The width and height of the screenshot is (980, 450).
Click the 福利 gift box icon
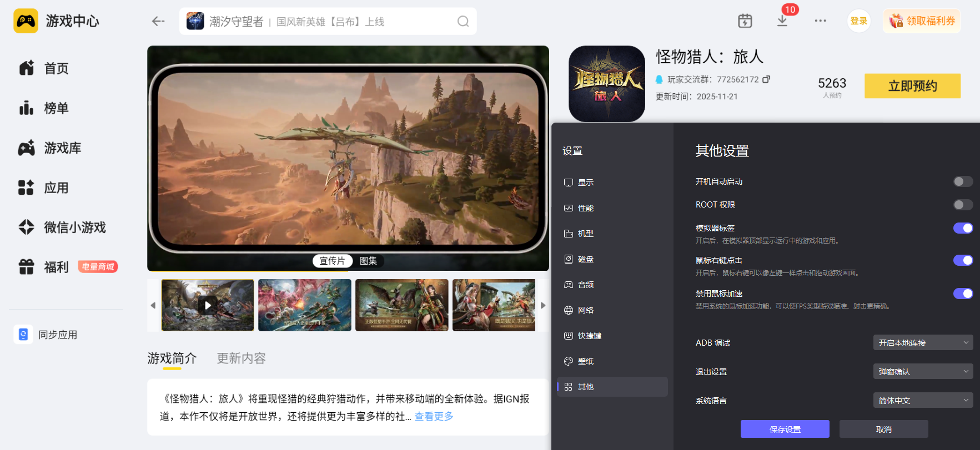coord(26,267)
